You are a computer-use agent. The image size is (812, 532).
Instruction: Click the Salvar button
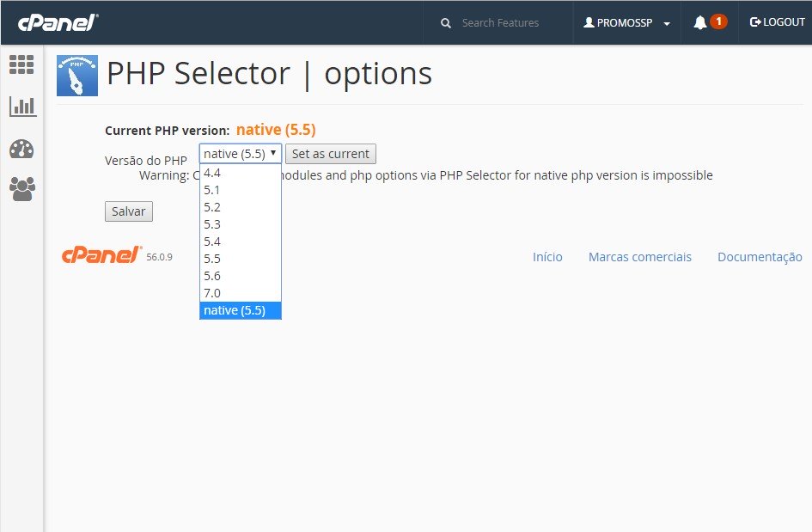click(128, 211)
